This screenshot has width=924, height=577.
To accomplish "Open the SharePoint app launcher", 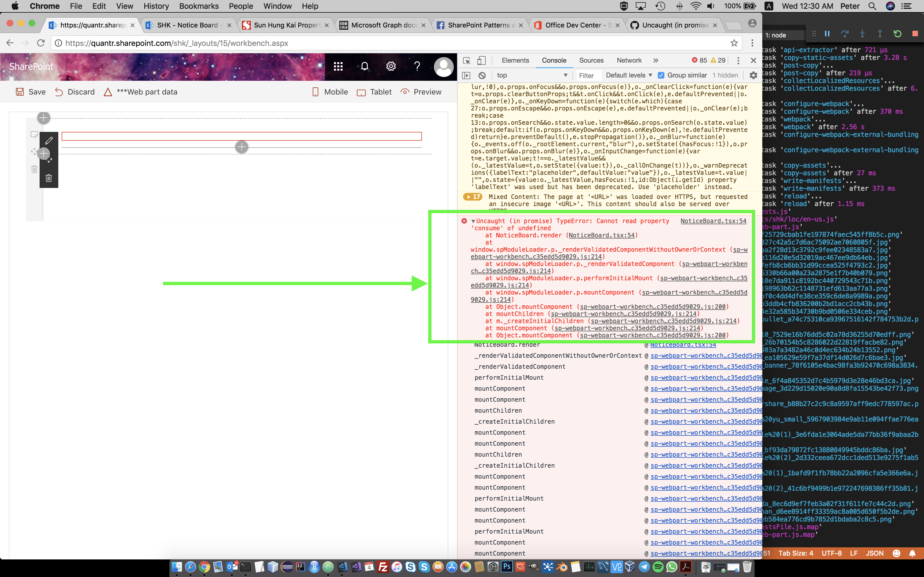I will tap(338, 66).
